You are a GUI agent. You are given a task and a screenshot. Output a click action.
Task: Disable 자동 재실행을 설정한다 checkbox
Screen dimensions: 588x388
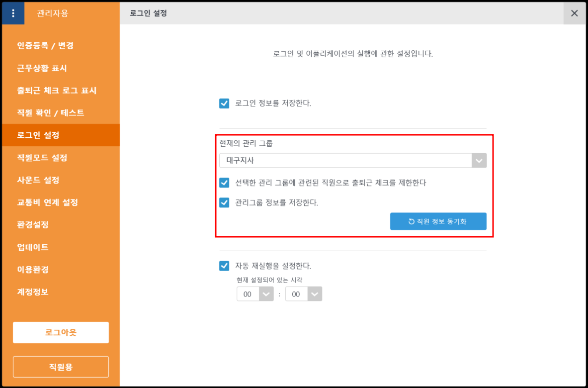tap(224, 266)
